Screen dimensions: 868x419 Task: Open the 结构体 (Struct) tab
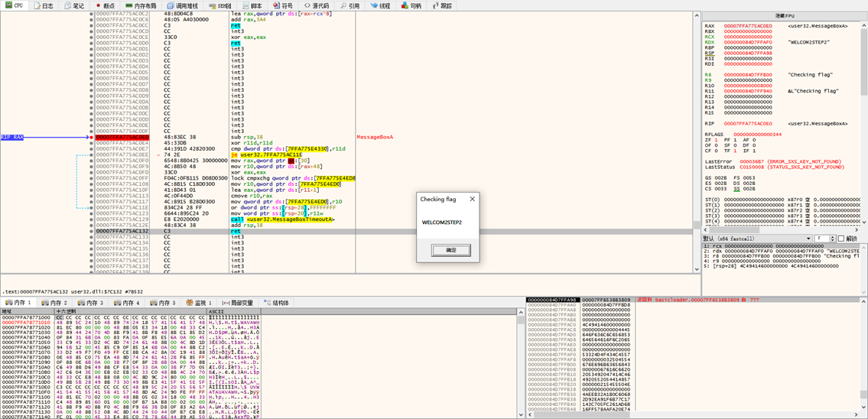coord(277,303)
